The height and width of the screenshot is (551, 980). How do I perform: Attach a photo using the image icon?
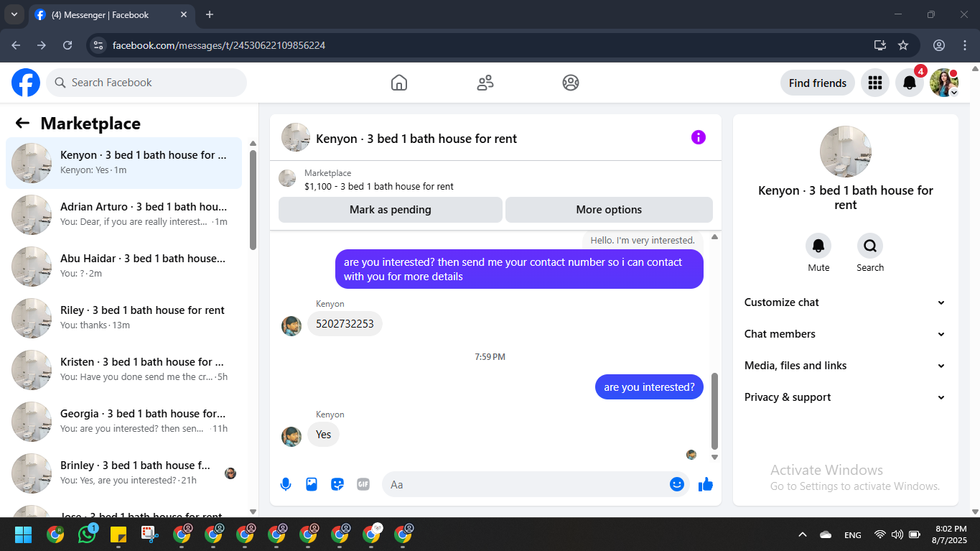[312, 484]
